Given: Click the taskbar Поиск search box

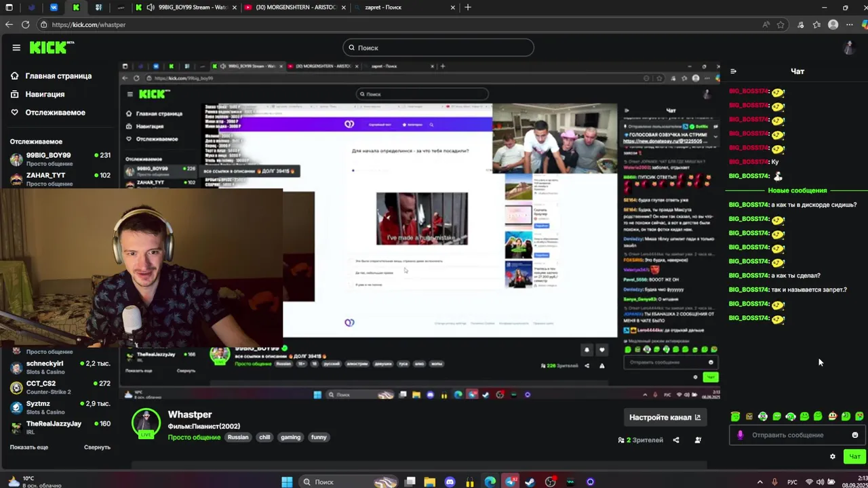Looking at the screenshot, I should 349,482.
